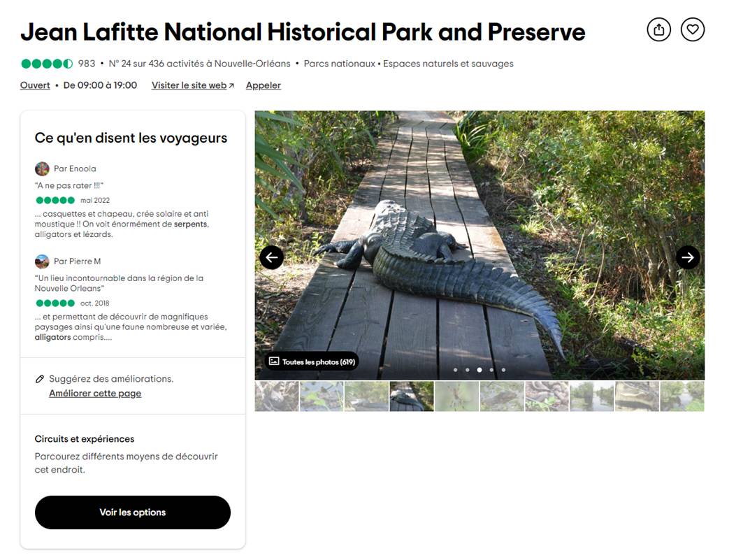
Task: Open Pierre M's profile avatar
Action: point(42,261)
